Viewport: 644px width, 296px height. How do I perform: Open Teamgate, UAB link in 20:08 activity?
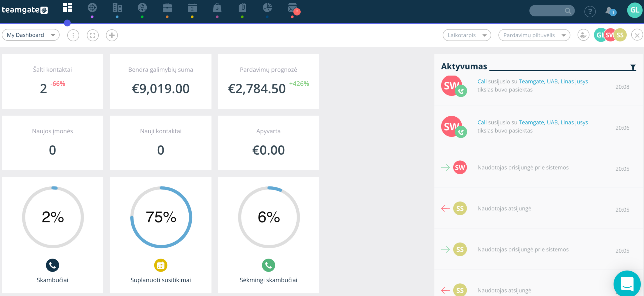point(538,81)
